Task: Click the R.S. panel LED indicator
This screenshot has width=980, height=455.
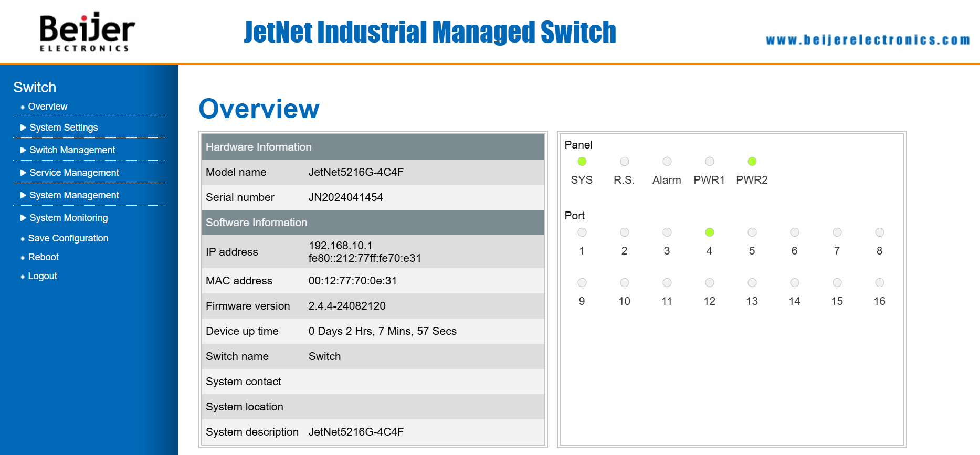Action: (624, 162)
